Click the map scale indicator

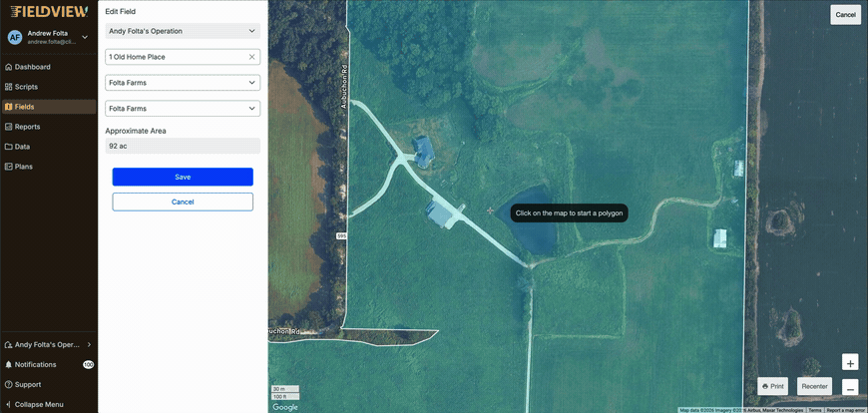pyautogui.click(x=285, y=393)
